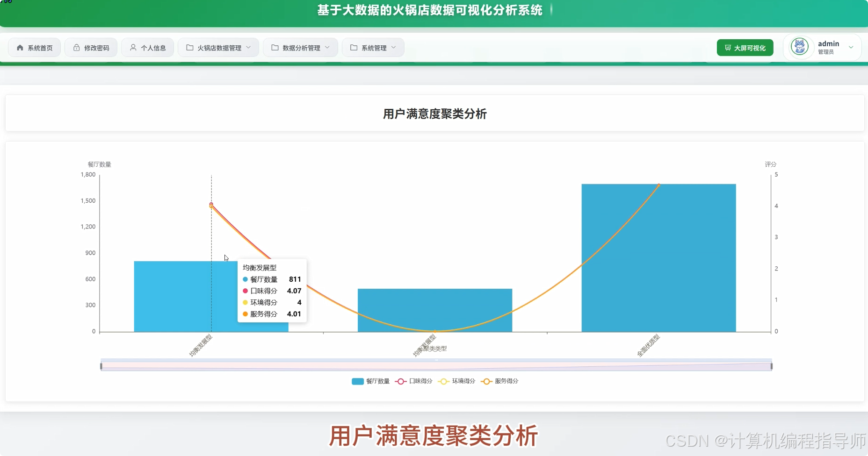Click the 服务得分 4.01 tooltip row
Viewport: 868px width, 456px height.
(272, 314)
